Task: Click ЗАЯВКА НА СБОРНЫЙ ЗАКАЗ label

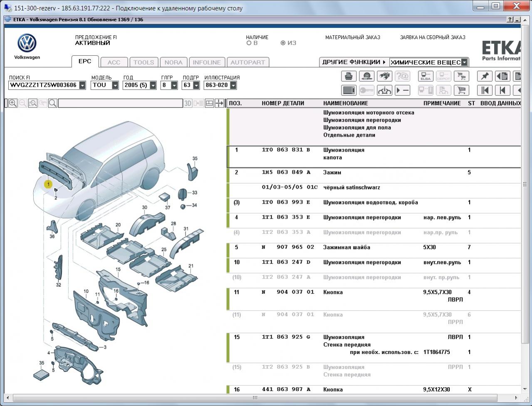Action: click(x=433, y=37)
